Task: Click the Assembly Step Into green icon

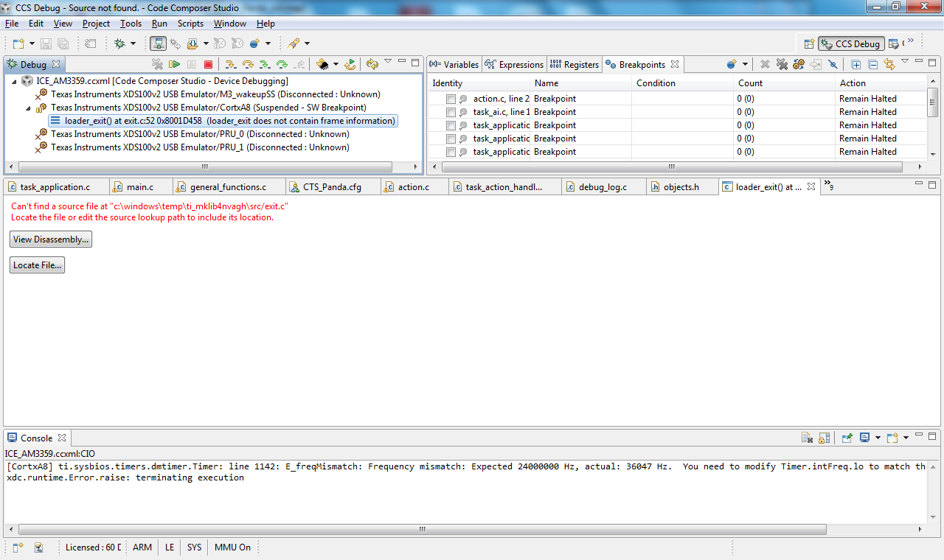Action: point(264,65)
